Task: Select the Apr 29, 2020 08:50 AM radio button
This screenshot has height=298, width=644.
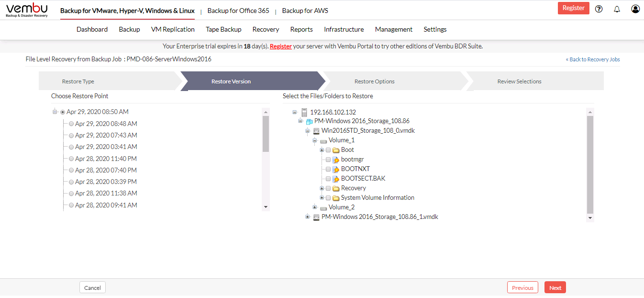Action: (x=63, y=112)
